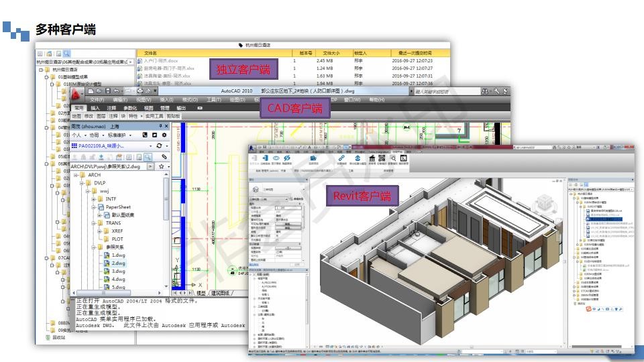Click the refresh icon beside project PA002109
Image resolution: width=644 pixels, height=362 pixels.
(159, 145)
